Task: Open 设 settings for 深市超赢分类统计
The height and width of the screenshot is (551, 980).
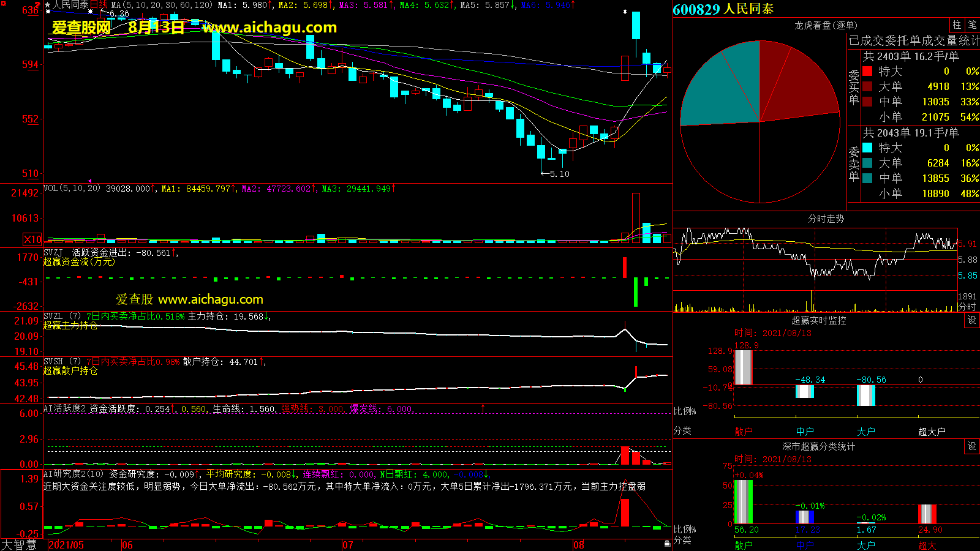Action: pos(971,446)
